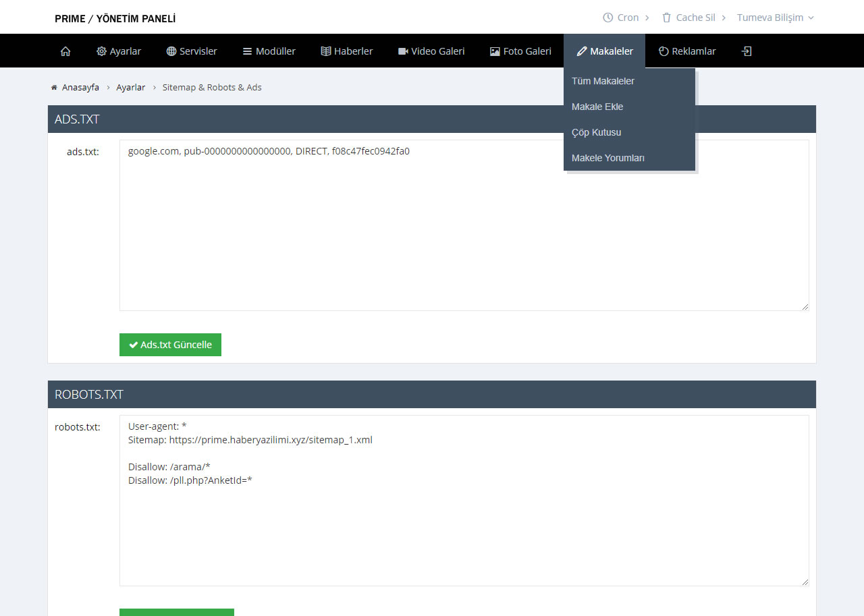
Task: Click the Cache Sil link
Action: click(x=695, y=18)
